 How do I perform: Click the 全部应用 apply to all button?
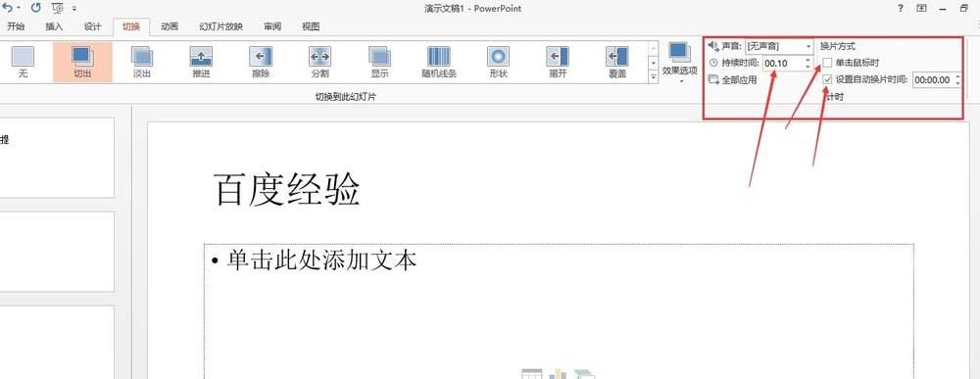pos(732,80)
